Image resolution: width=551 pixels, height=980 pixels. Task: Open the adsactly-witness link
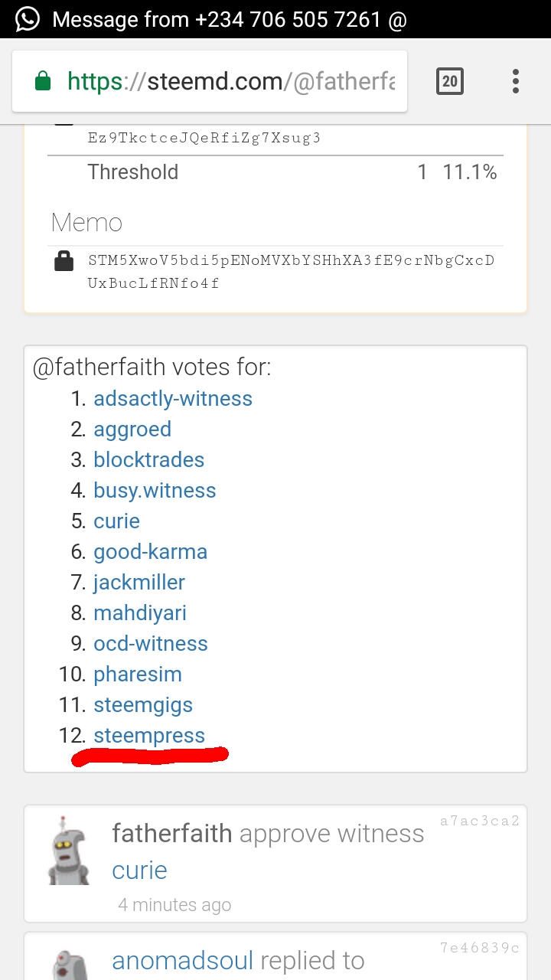173,399
